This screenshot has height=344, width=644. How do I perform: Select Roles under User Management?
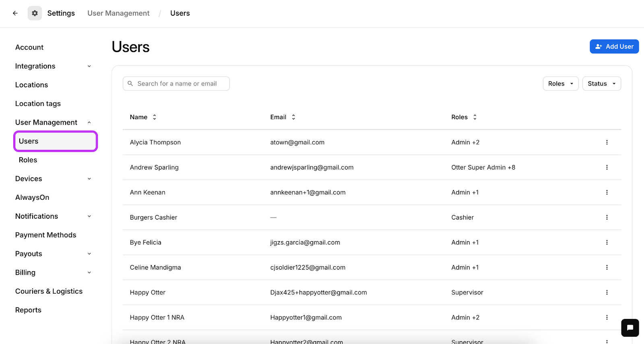pyautogui.click(x=28, y=160)
